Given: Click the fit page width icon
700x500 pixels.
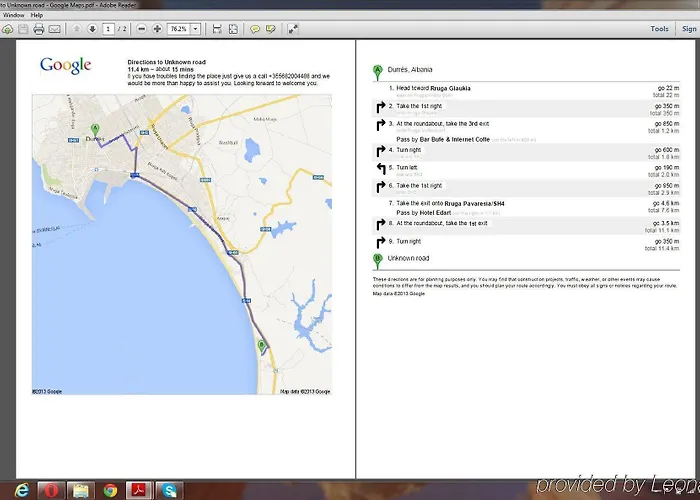Looking at the screenshot, I should coord(216,30).
